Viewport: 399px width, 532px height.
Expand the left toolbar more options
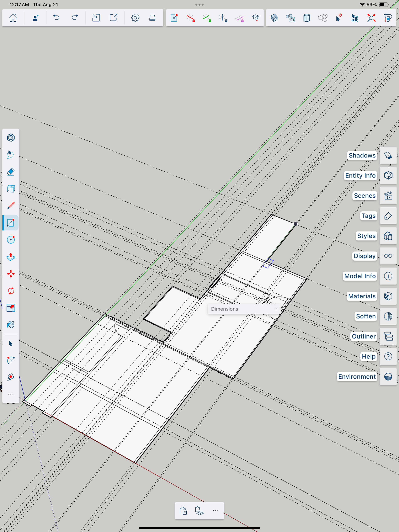click(11, 394)
